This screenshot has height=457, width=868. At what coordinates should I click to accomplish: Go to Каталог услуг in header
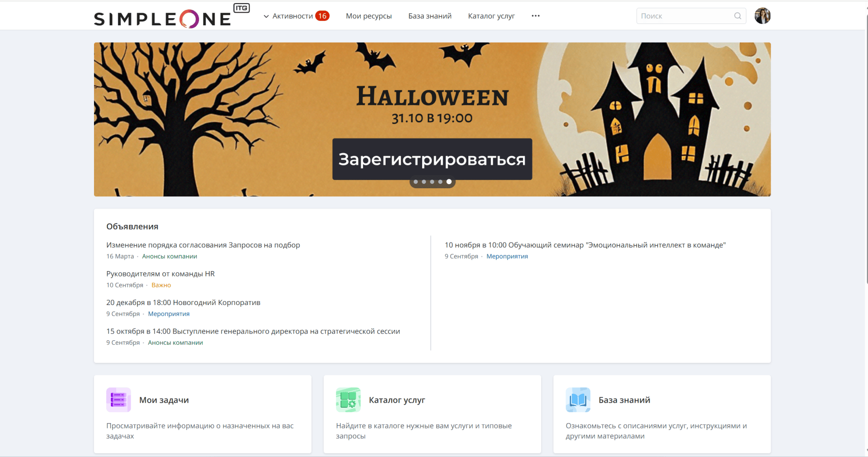pyautogui.click(x=491, y=16)
